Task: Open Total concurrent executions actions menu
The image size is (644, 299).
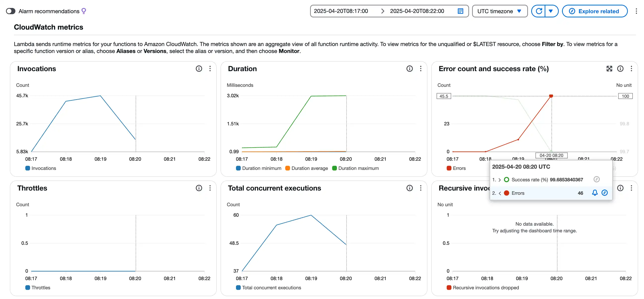Action: pos(421,188)
